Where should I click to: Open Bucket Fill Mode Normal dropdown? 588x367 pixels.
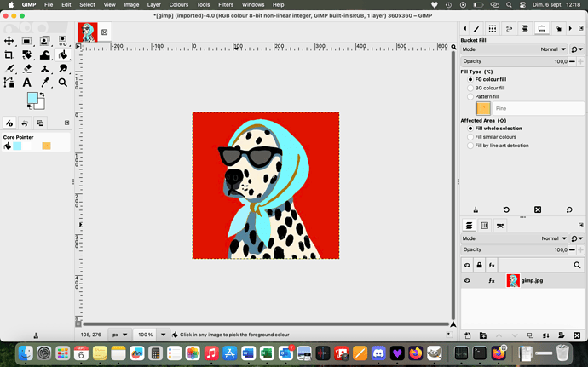coord(515,49)
